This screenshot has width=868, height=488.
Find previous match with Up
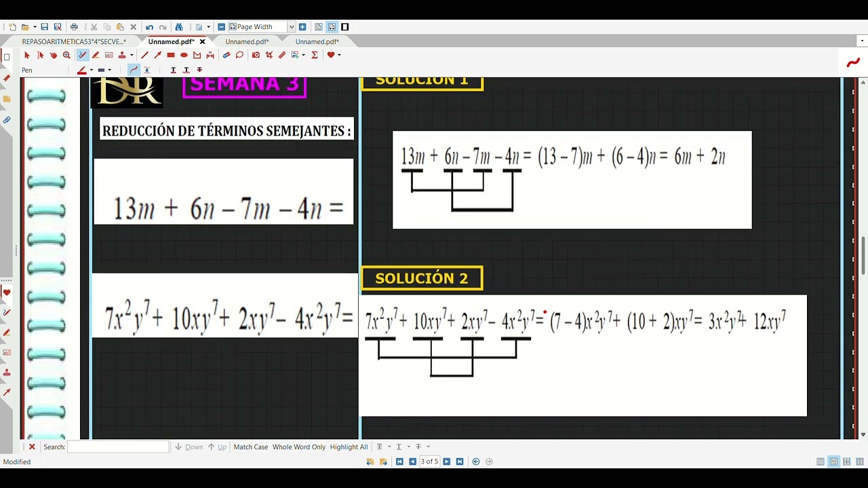click(217, 447)
